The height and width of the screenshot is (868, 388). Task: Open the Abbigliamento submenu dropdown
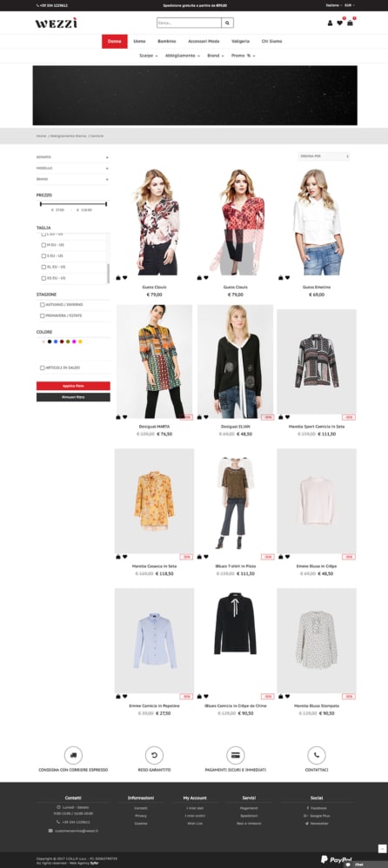click(182, 56)
